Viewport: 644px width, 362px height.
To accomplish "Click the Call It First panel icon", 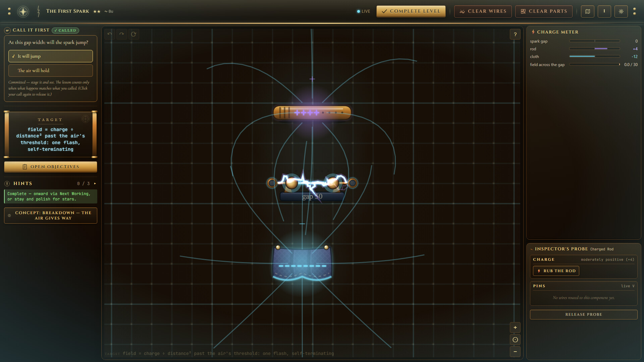I will point(7,31).
